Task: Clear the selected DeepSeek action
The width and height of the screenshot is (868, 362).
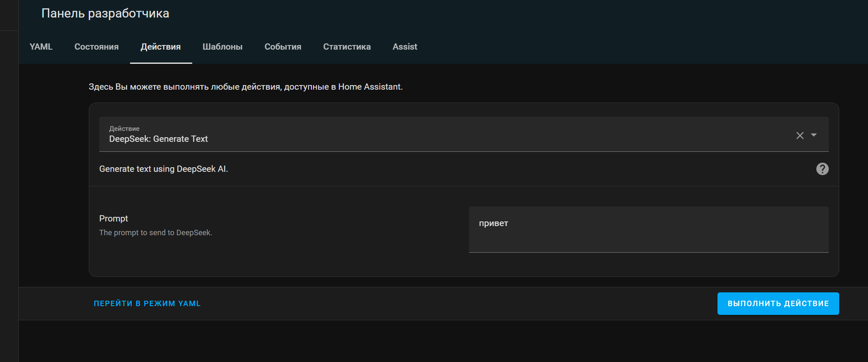Action: (x=800, y=136)
